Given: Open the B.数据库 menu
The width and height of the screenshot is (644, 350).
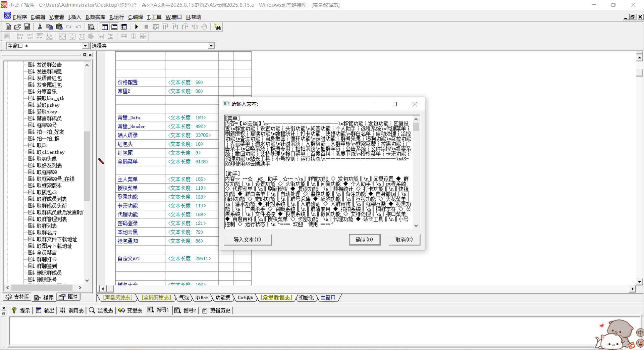Looking at the screenshot, I should tap(95, 17).
